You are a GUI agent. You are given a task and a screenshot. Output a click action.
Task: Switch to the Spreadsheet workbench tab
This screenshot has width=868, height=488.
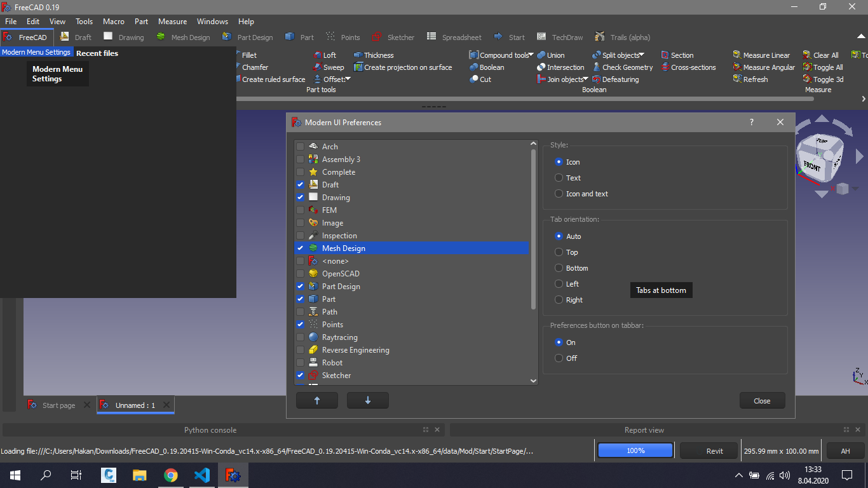point(454,37)
